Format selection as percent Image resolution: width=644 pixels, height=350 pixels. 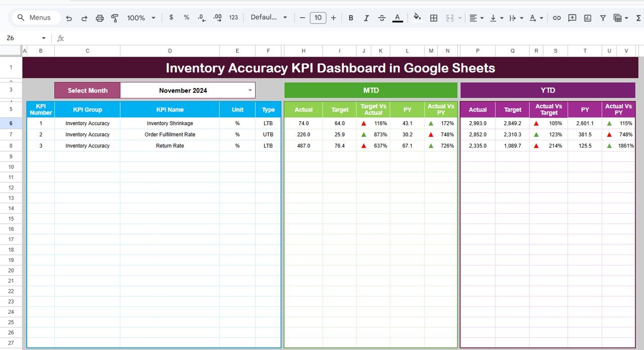coord(186,18)
